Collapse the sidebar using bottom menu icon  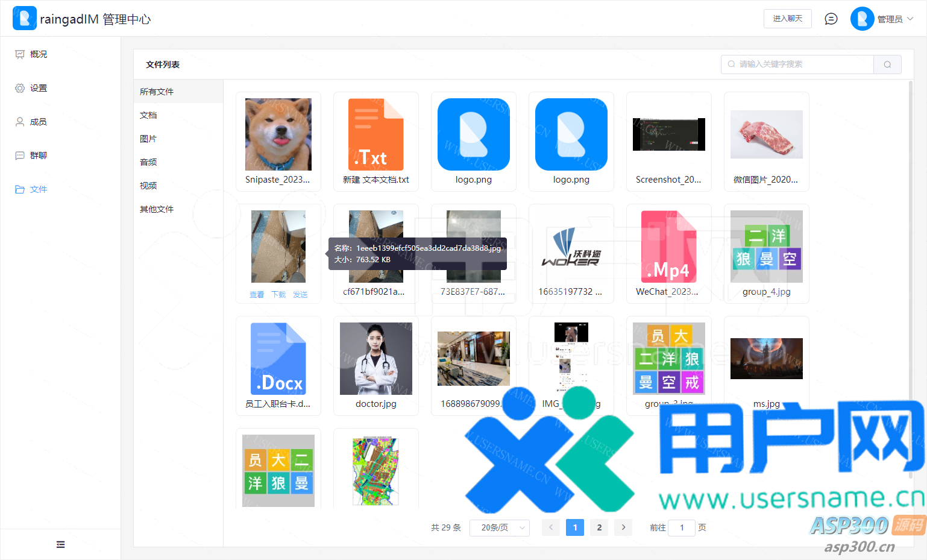point(60,544)
